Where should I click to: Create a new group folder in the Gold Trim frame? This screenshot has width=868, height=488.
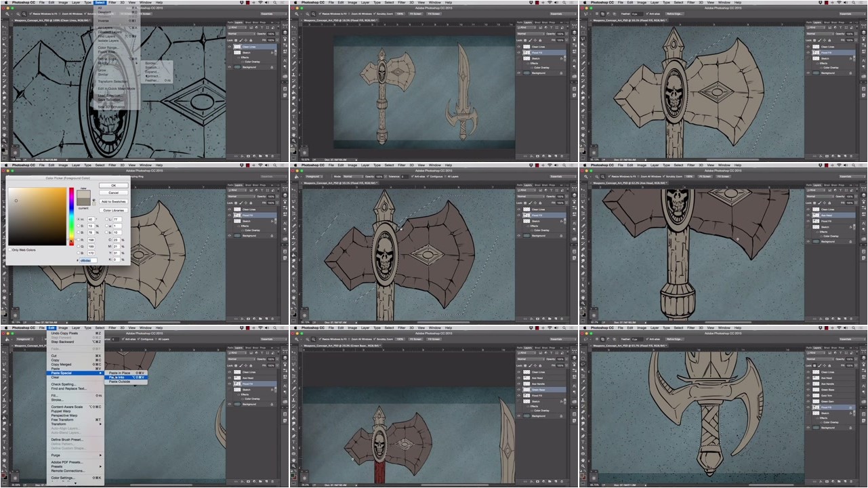tap(839, 481)
